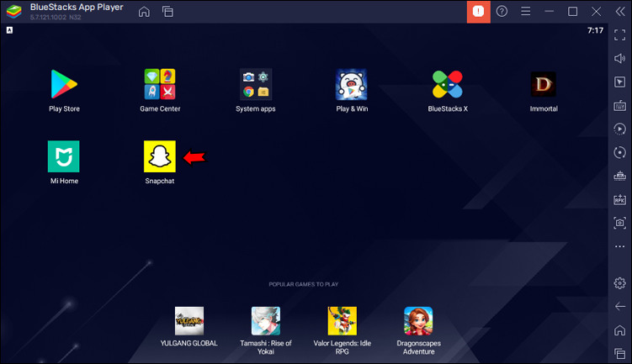
Task: Open the Immortal game
Action: (544, 84)
